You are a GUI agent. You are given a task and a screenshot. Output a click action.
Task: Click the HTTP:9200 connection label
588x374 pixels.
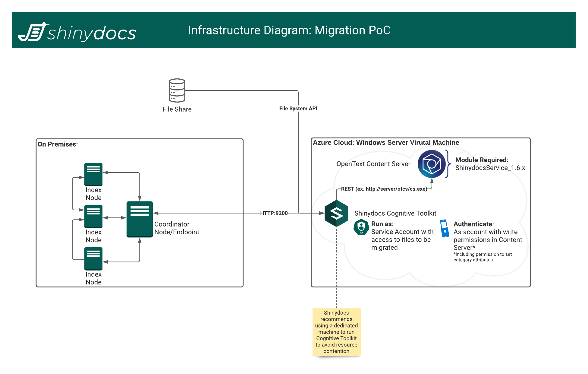click(274, 213)
